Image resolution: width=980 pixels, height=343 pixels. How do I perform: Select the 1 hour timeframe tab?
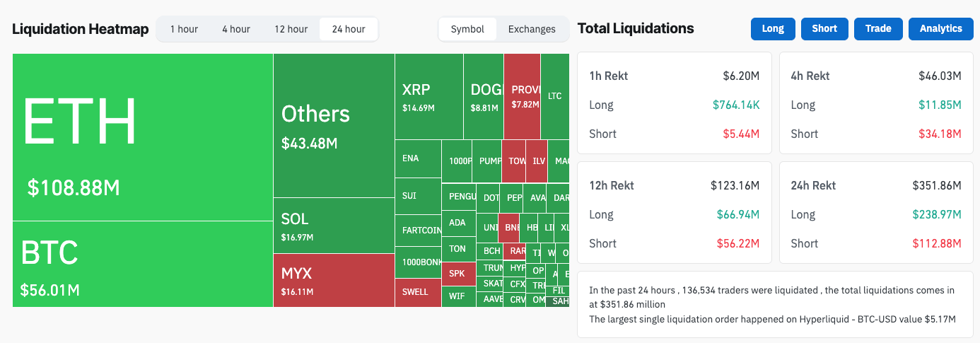click(184, 29)
